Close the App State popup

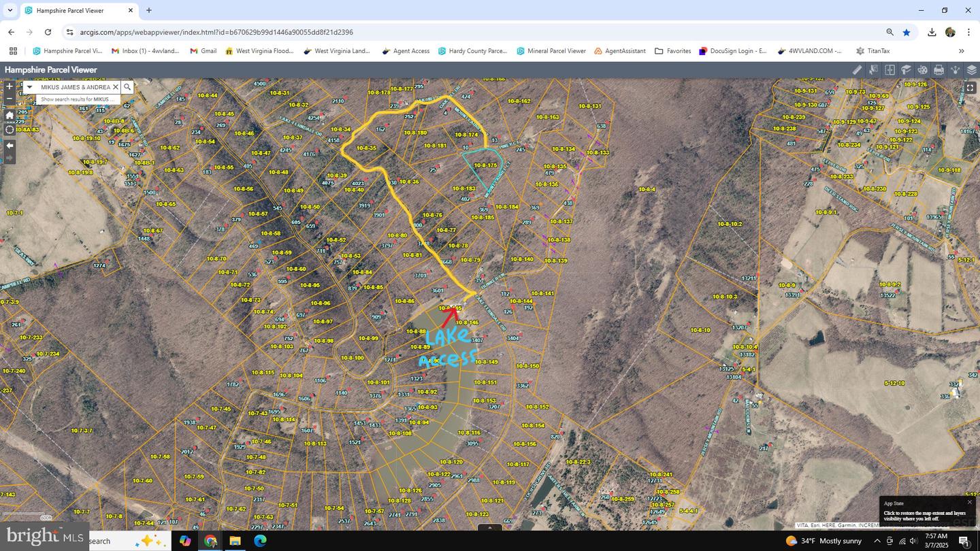[x=970, y=502]
